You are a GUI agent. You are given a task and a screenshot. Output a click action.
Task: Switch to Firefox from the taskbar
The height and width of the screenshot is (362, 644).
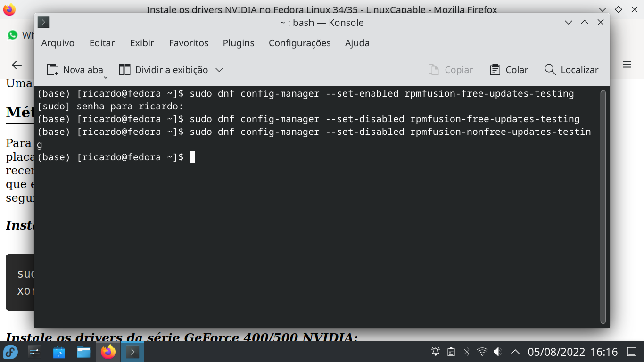pos(108,352)
